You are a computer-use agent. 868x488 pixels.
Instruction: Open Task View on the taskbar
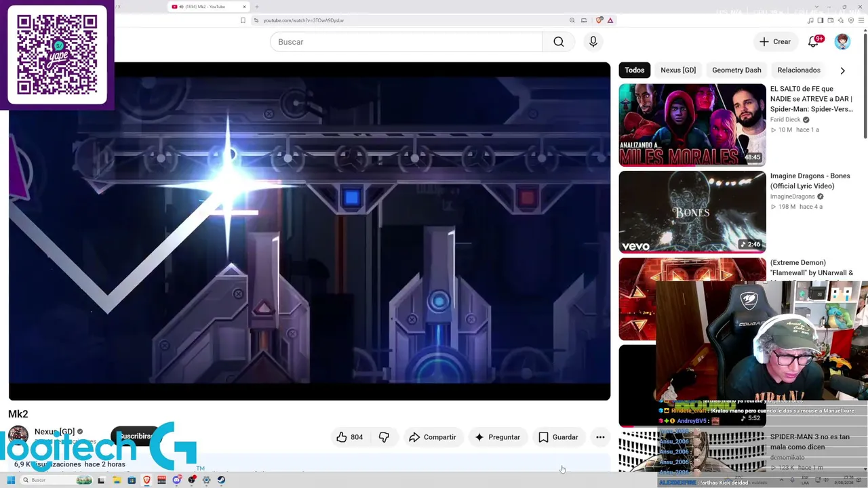coord(101,480)
